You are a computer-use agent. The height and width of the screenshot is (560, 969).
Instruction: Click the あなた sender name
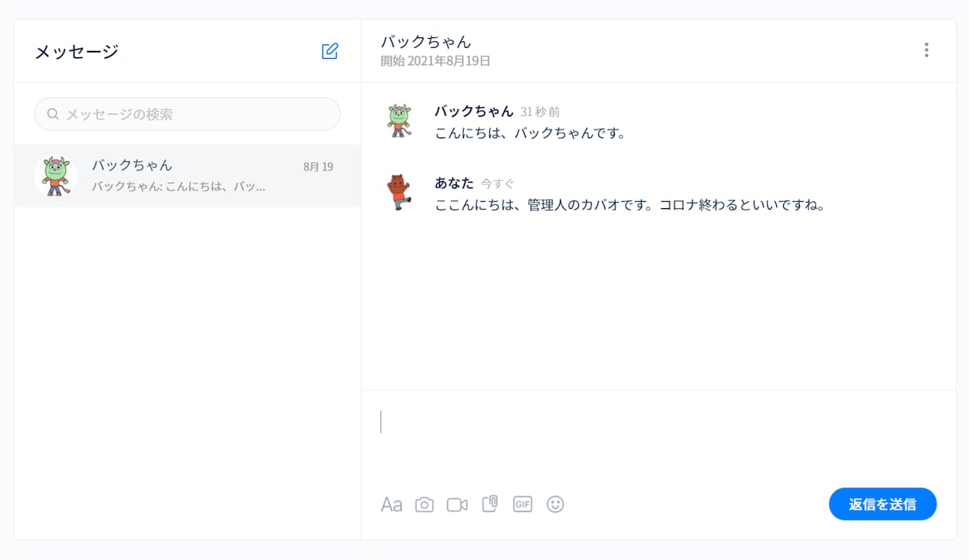[454, 183]
